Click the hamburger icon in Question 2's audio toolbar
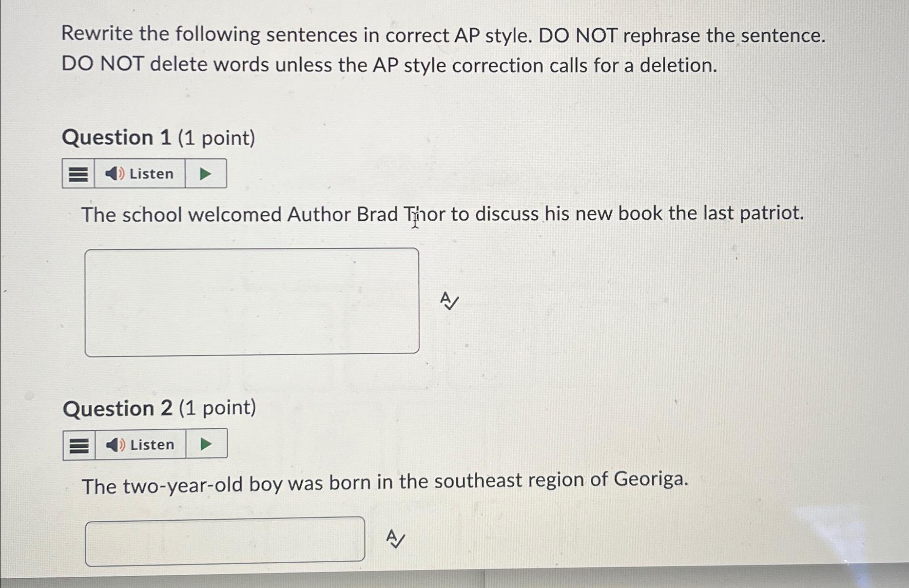This screenshot has height=588, width=909. click(x=79, y=444)
